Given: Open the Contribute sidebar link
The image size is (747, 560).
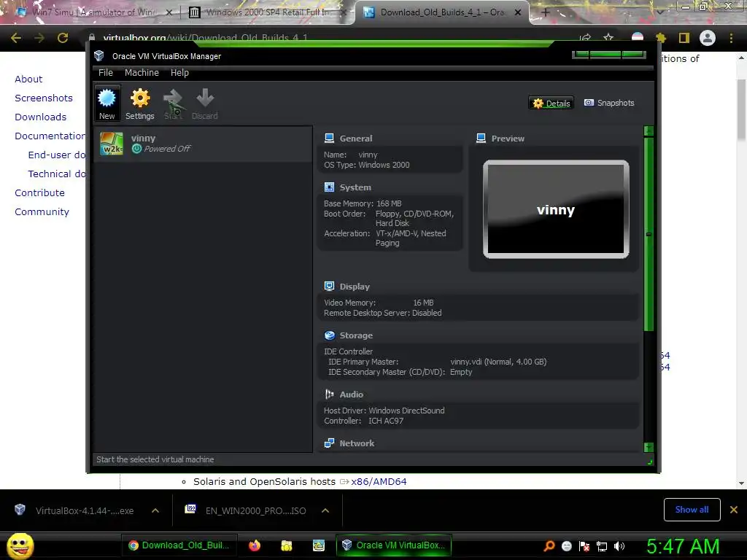Looking at the screenshot, I should (x=39, y=192).
